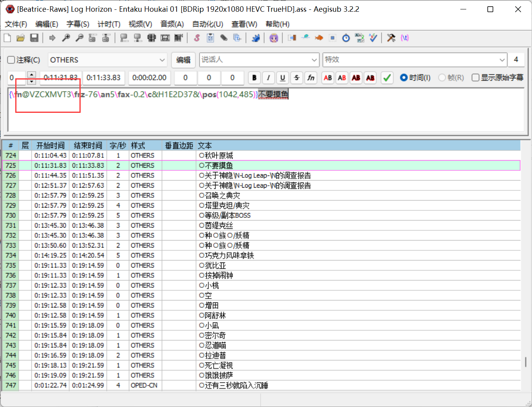
Task: Open the 字幕(S) menu
Action: point(78,24)
